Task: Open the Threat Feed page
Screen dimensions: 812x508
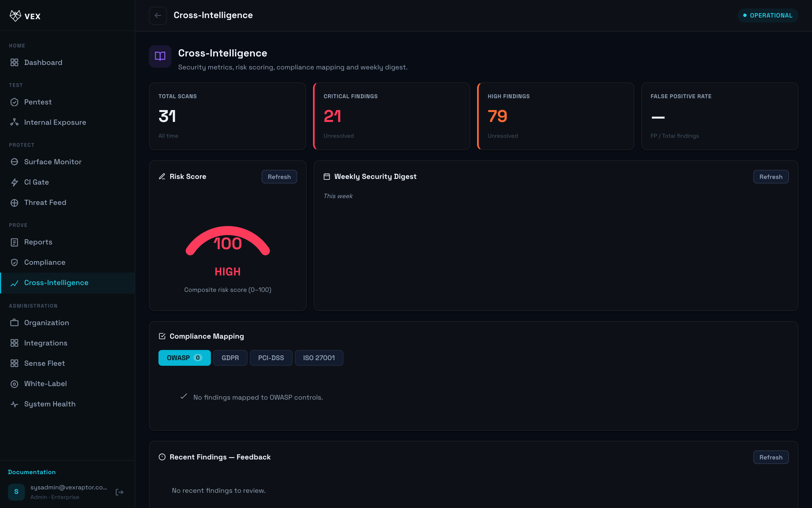Action: pyautogui.click(x=67, y=203)
